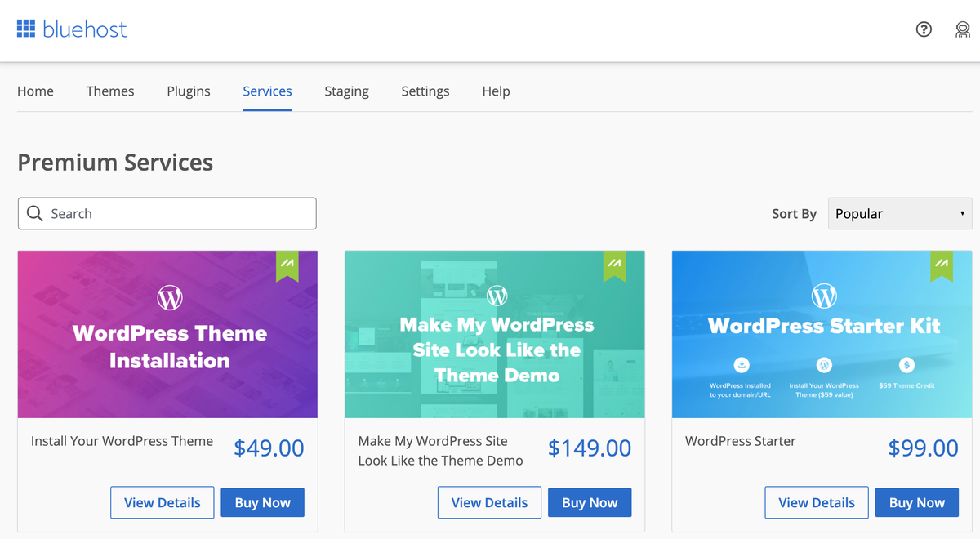
Task: Click the "Make My WordPress Site Look Like" title
Action: (x=441, y=451)
